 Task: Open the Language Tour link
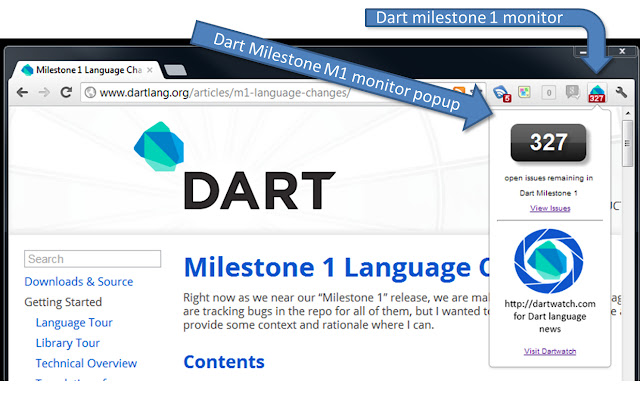pos(74,322)
